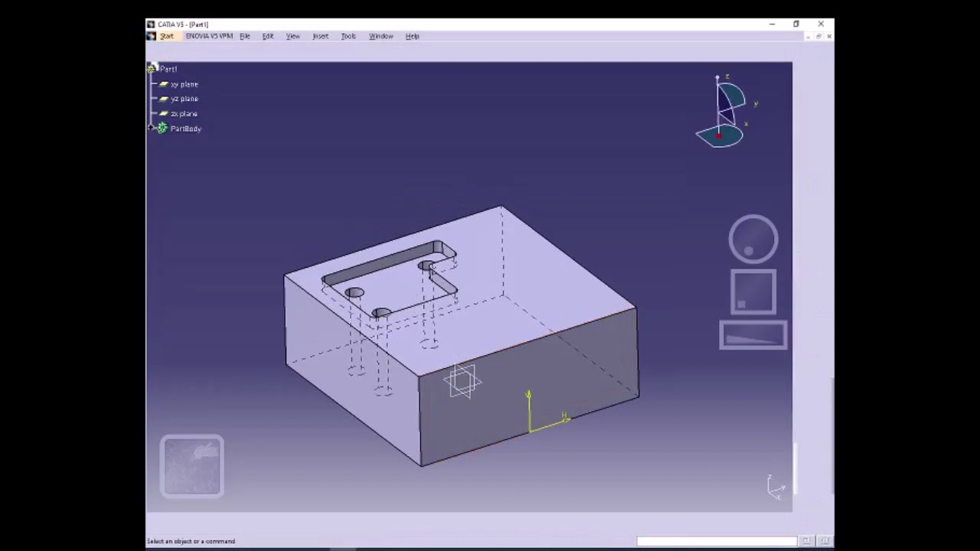Click the square overlay button
The width and height of the screenshot is (980, 551).
(x=753, y=292)
